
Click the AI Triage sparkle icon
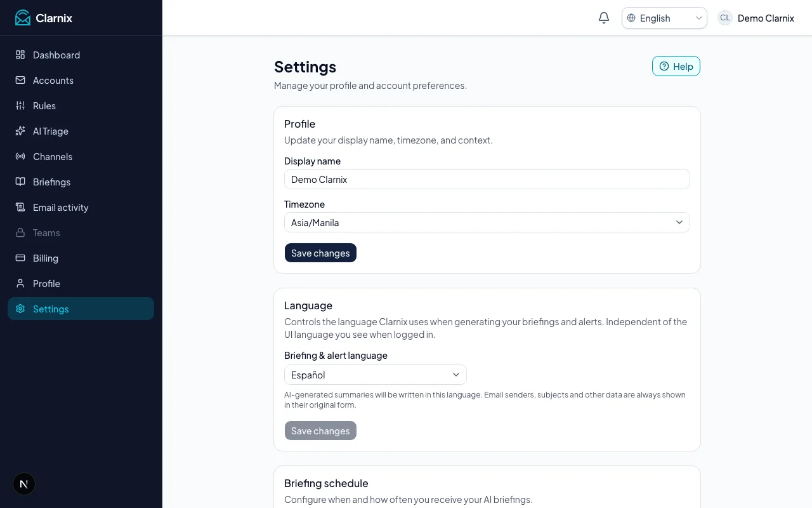pyautogui.click(x=20, y=131)
